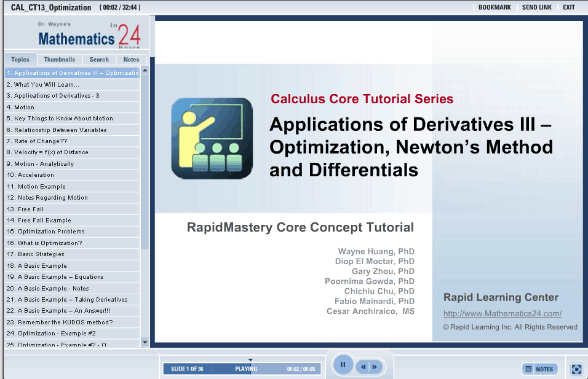Viewport: 588px width, 379px height.
Task: Select topic 2 What You Will Learn
Action: pyautogui.click(x=73, y=84)
